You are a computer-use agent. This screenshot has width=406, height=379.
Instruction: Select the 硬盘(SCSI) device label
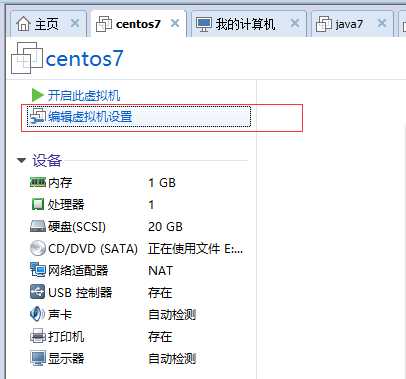(x=77, y=227)
